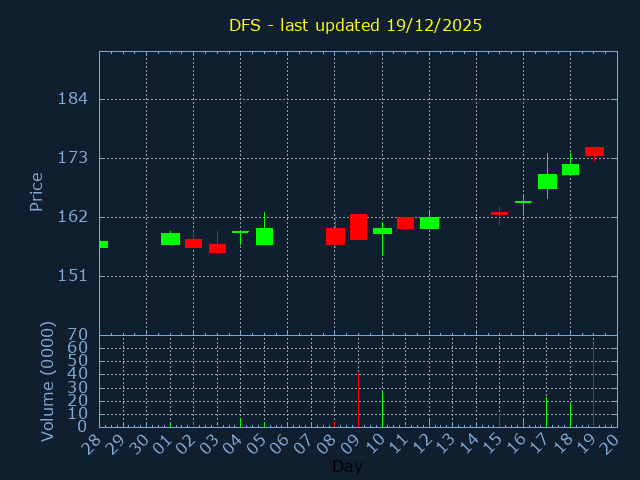Click the chart title DFS last updated text
Screen dimensions: 640x480
pos(355,25)
